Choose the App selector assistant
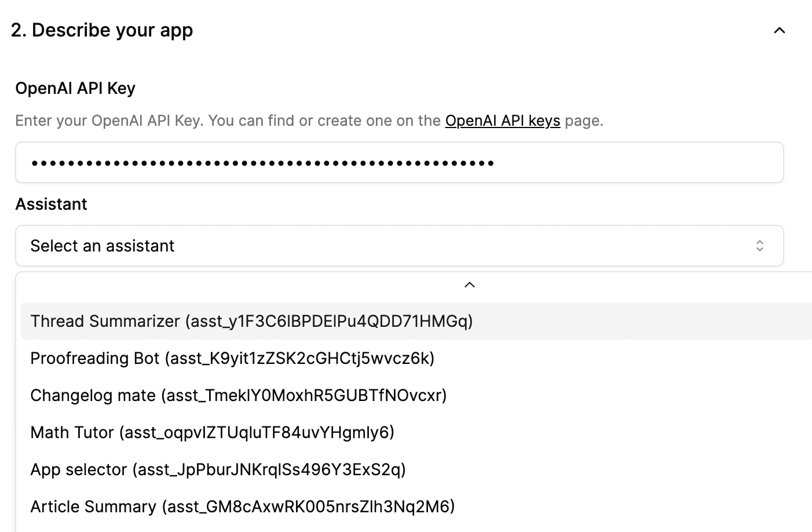 pyautogui.click(x=218, y=469)
